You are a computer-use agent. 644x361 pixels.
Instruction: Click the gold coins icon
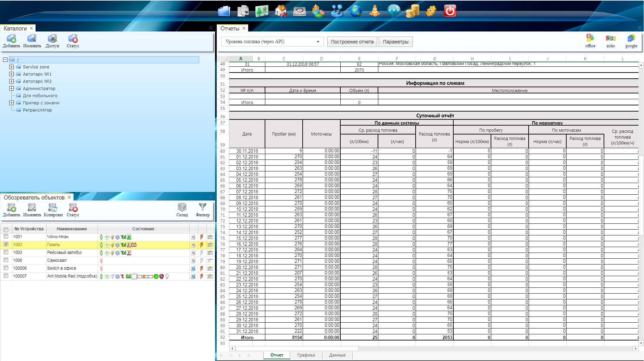(x=412, y=11)
